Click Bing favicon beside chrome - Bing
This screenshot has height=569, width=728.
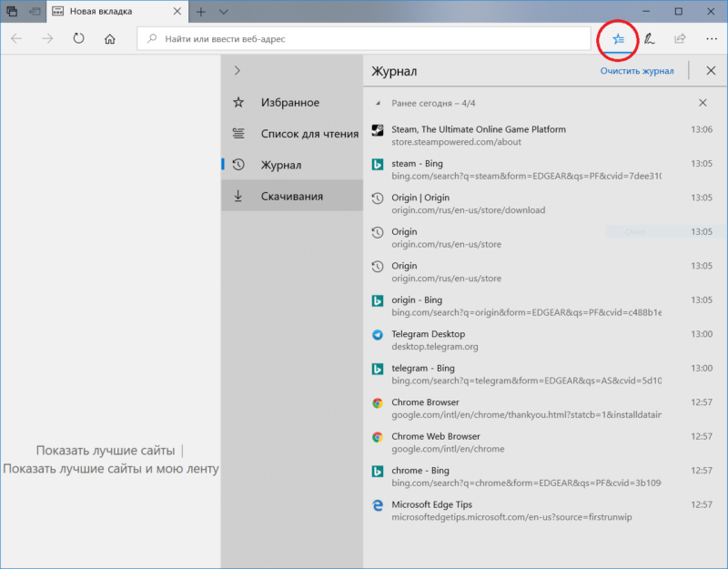tap(378, 471)
